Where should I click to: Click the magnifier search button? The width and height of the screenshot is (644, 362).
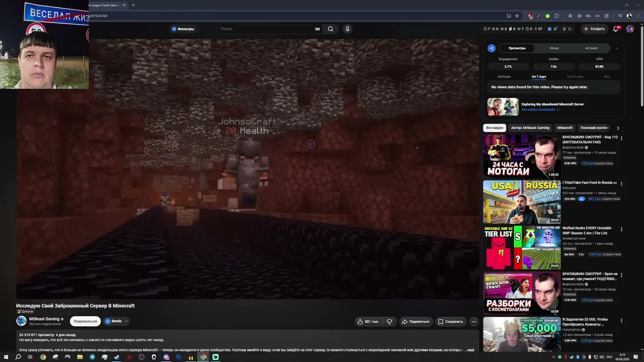click(331, 29)
